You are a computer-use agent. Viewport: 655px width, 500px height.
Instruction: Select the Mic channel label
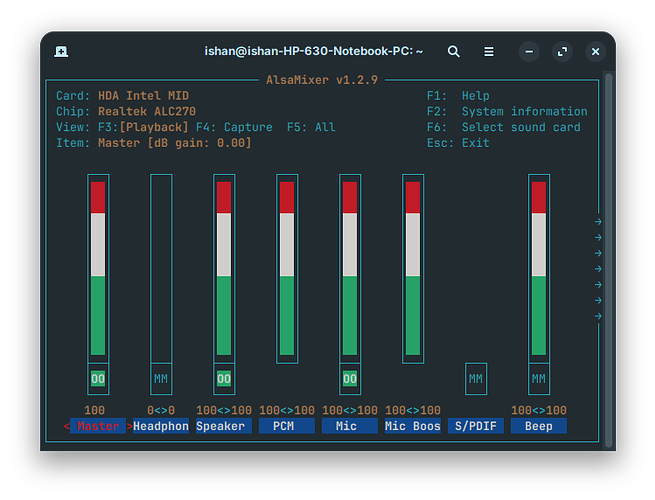pyautogui.click(x=350, y=426)
